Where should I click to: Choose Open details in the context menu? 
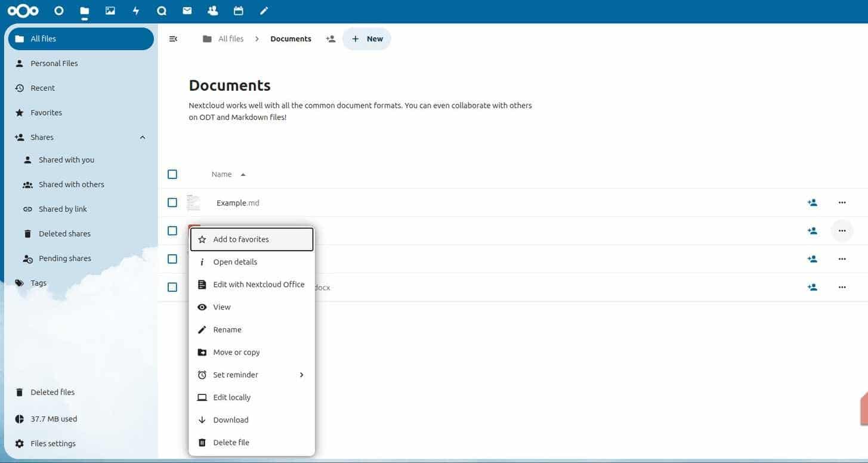[252, 262]
